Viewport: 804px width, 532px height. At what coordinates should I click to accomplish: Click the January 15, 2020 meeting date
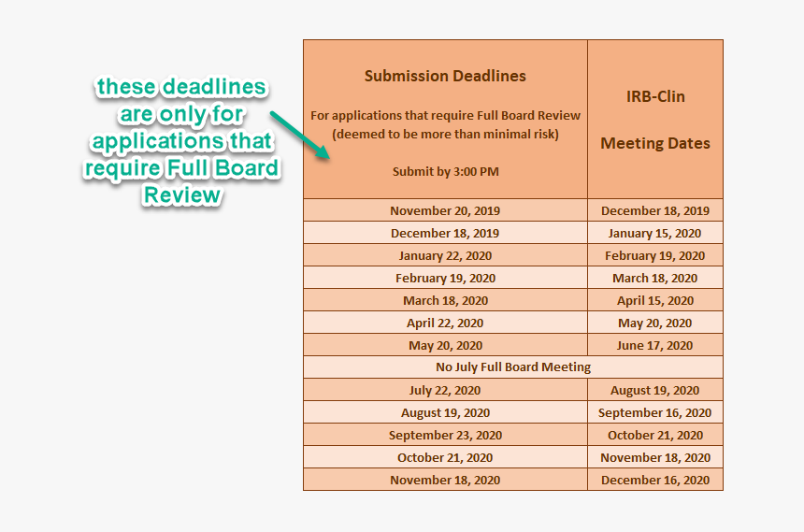click(x=654, y=233)
